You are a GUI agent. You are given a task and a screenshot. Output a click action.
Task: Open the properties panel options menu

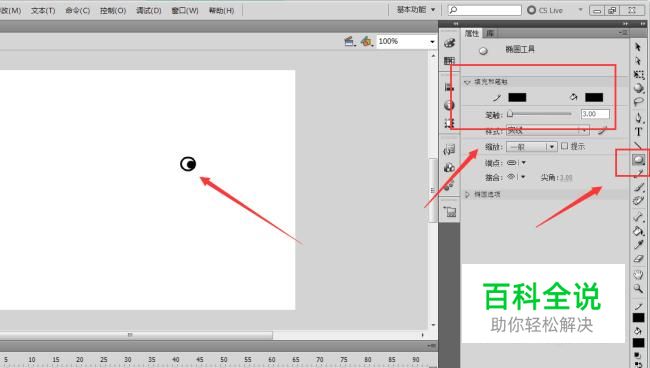tap(623, 32)
